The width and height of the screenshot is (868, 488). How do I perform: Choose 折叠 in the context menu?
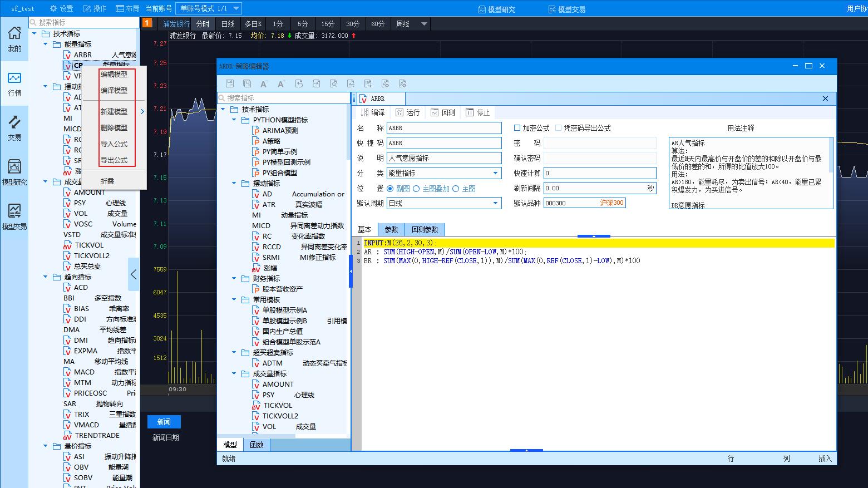pyautogui.click(x=107, y=181)
